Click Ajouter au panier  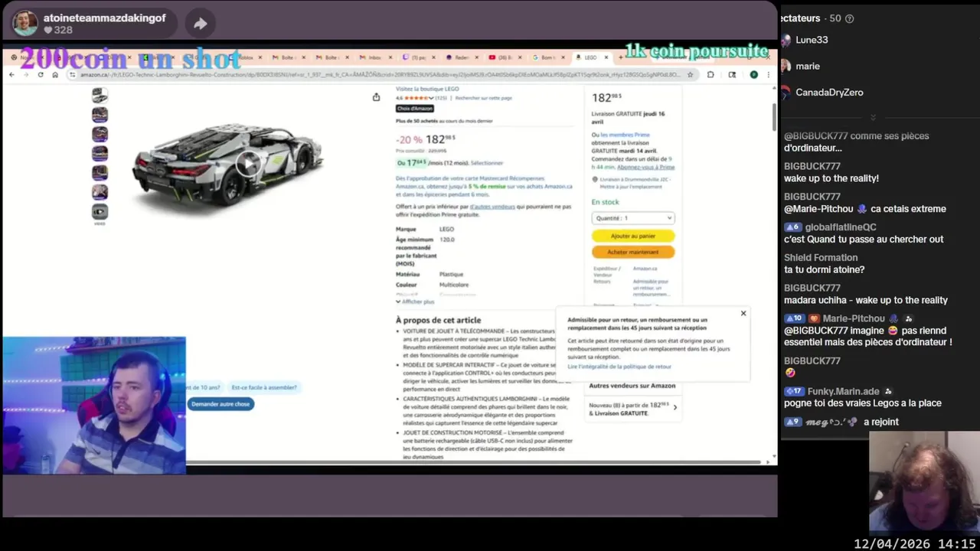pos(633,236)
